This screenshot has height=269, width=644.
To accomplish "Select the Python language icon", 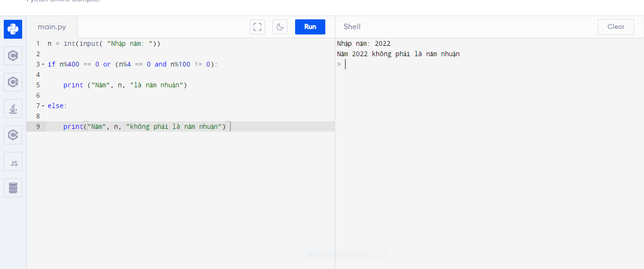I will [x=13, y=29].
